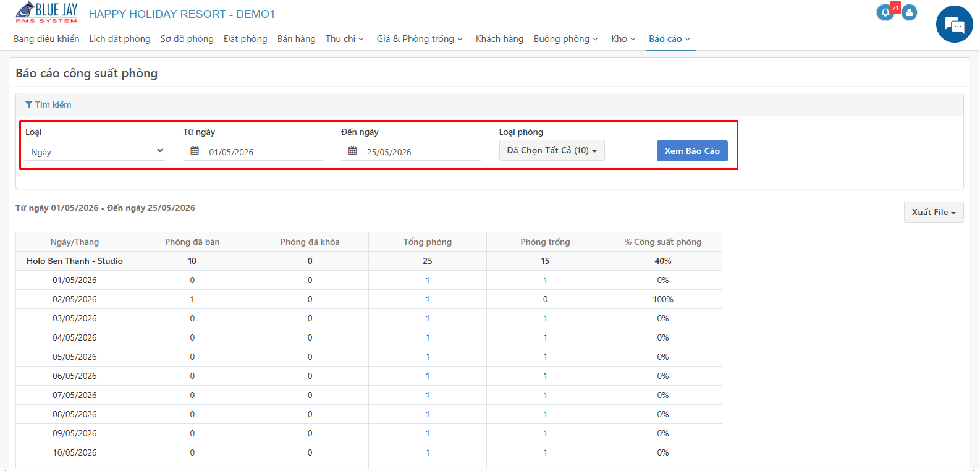The height and width of the screenshot is (471, 980).
Task: Open Bảng điều khiển menu
Action: click(46, 39)
